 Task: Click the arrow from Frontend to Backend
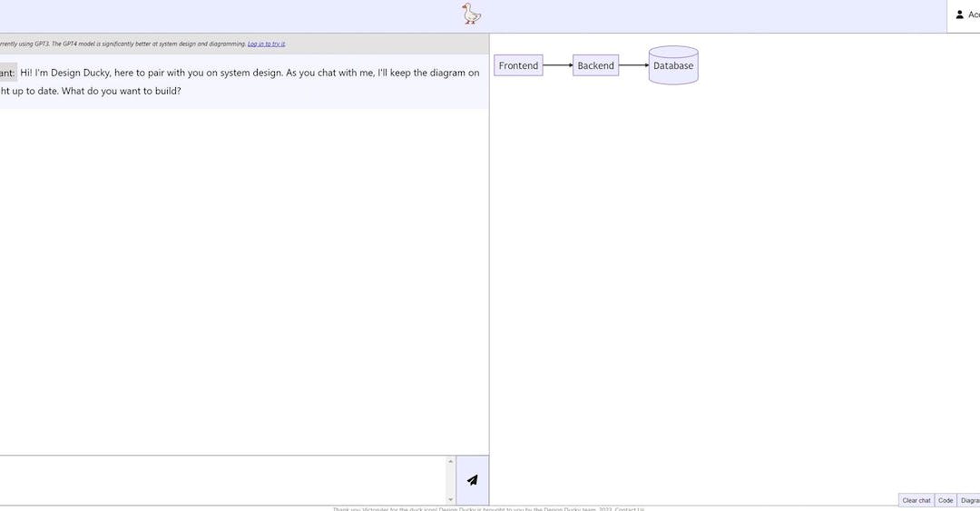click(557, 65)
